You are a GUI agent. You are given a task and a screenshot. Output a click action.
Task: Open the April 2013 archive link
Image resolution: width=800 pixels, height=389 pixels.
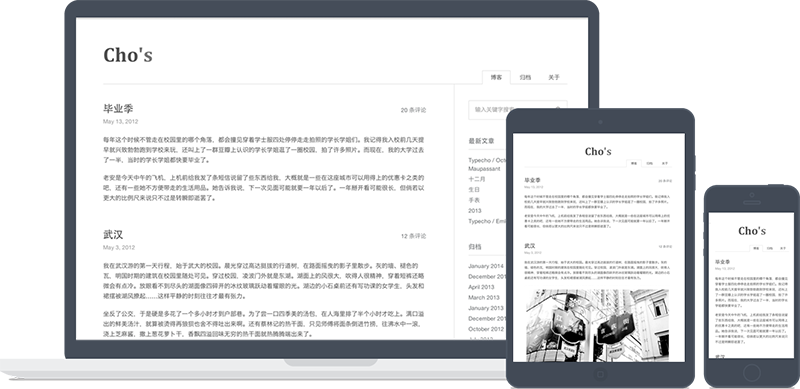pyautogui.click(x=481, y=287)
